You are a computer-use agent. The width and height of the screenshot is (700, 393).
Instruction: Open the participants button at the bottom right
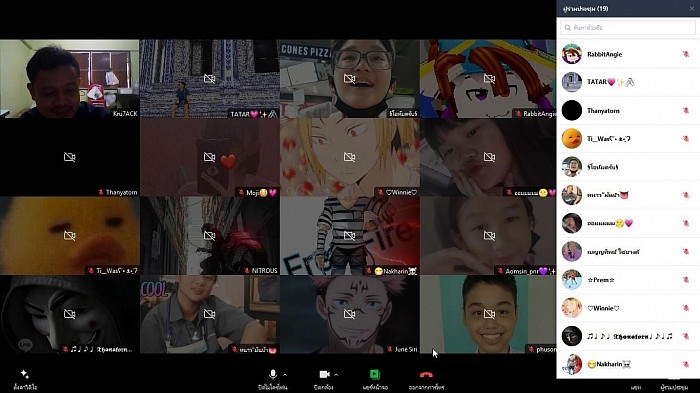674,387
